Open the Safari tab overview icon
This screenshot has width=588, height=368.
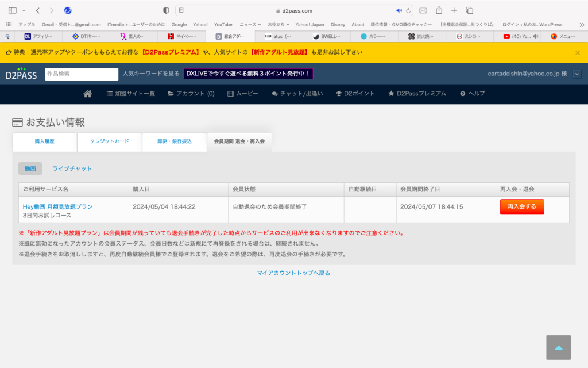coord(469,10)
